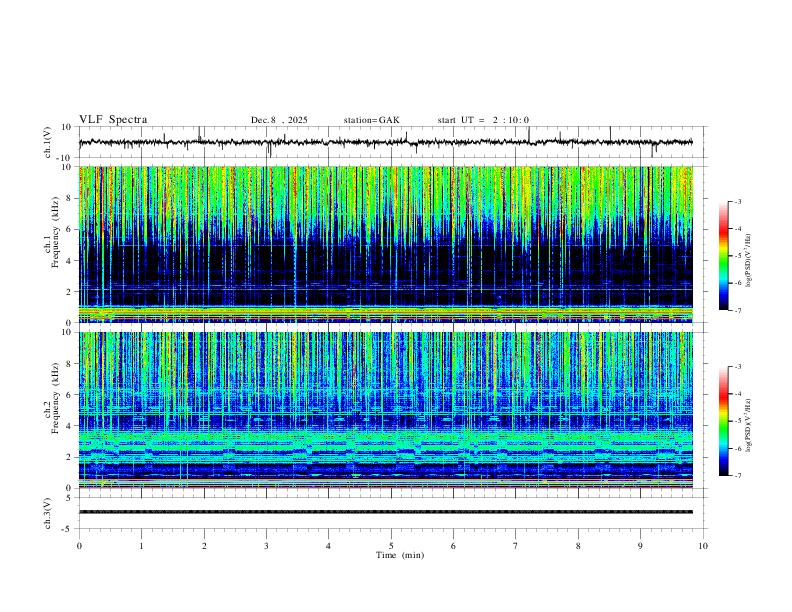Click the 'start UT = 2:10:0' label
Viewport: 792px width, 612px height.
point(483,120)
